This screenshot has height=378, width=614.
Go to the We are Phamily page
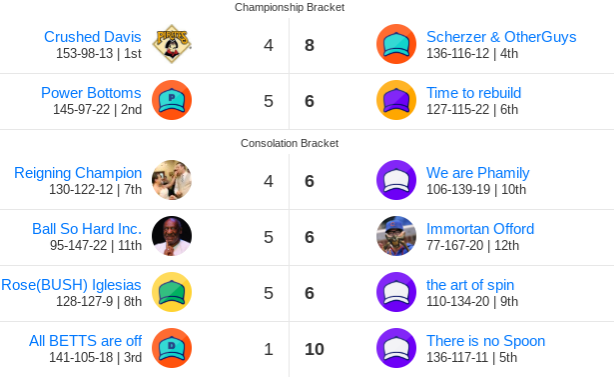[478, 173]
